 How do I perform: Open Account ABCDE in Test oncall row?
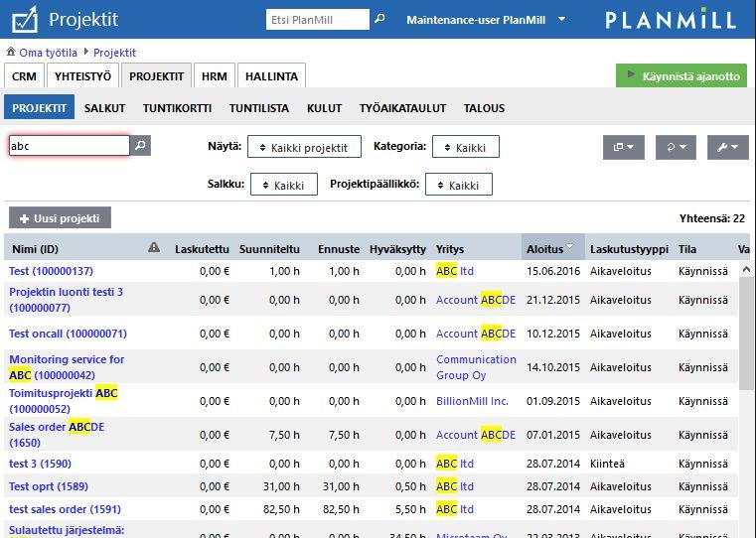pos(476,334)
